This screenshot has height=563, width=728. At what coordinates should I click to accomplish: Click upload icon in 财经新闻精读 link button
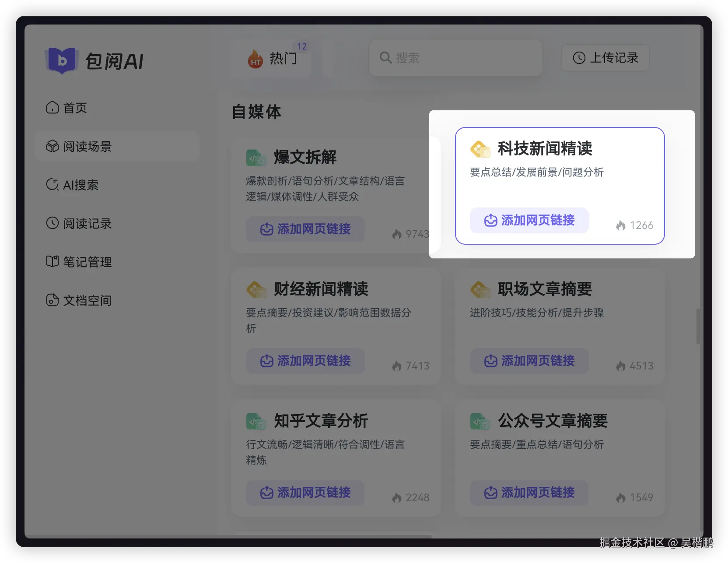pos(266,361)
